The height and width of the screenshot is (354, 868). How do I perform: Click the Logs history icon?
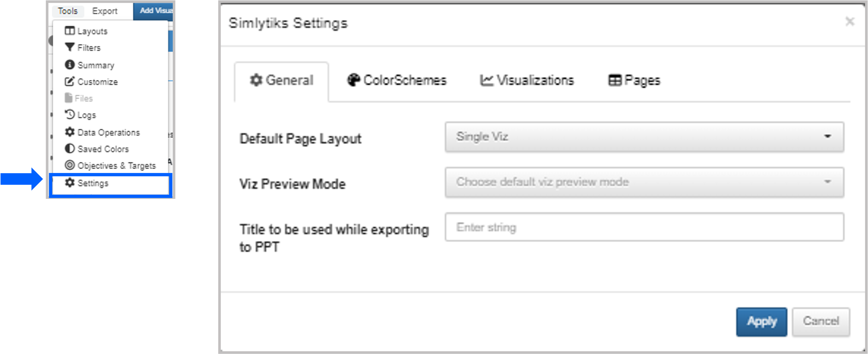point(69,115)
